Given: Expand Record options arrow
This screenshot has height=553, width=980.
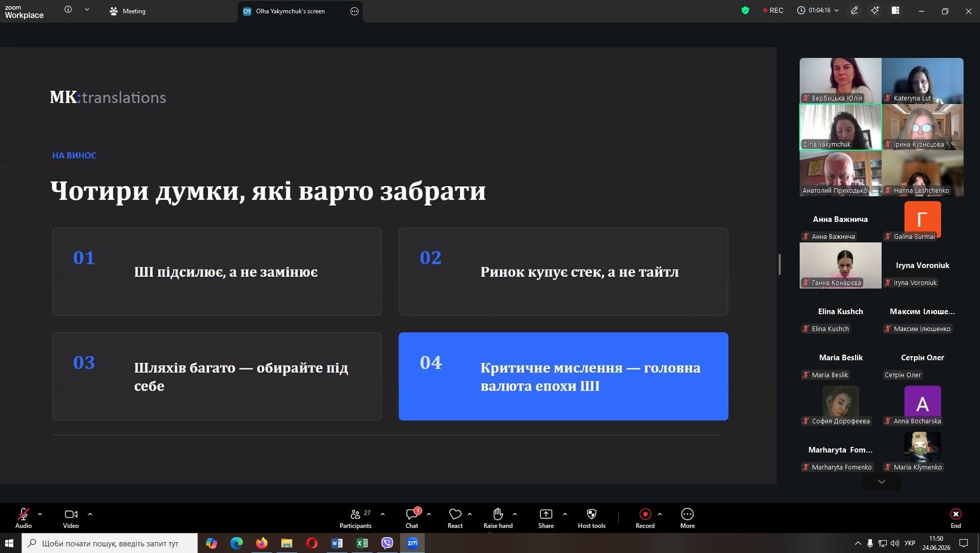Looking at the screenshot, I should [x=660, y=514].
